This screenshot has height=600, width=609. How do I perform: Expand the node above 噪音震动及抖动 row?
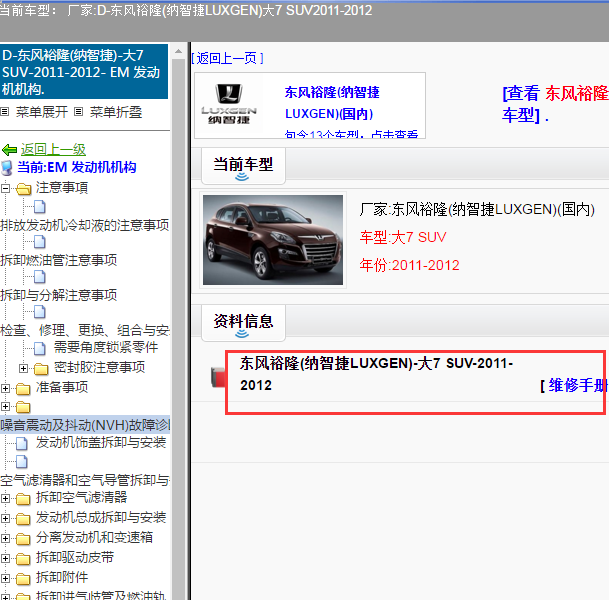5,407
